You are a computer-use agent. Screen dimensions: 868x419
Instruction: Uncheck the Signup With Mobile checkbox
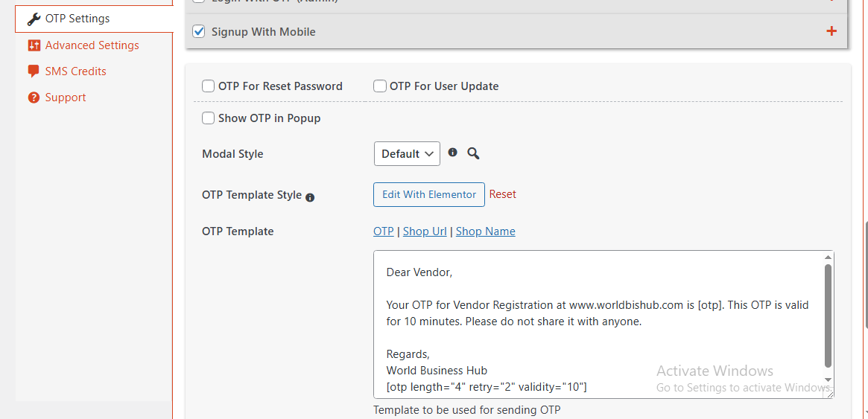(x=199, y=31)
